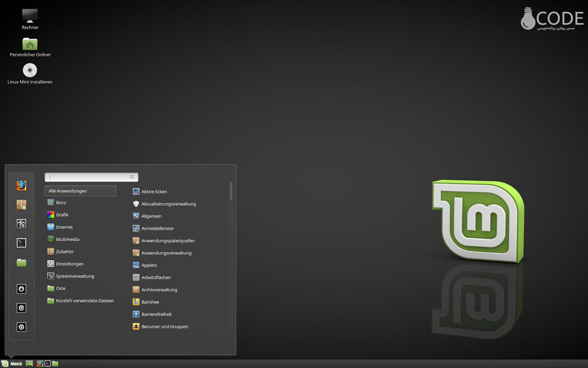Image resolution: width=588 pixels, height=368 pixels.
Task: Click the lock screen icon in menu sidebar
Action: 21,289
